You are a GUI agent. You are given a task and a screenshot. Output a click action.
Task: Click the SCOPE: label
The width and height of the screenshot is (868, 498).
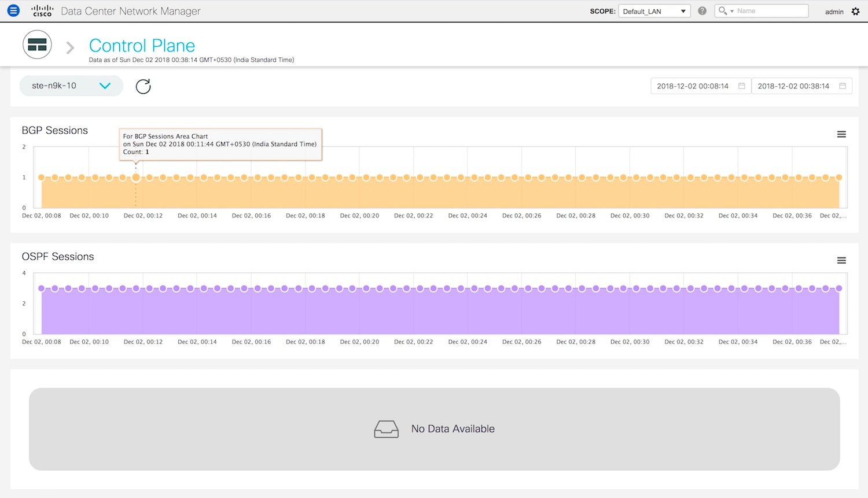602,11
